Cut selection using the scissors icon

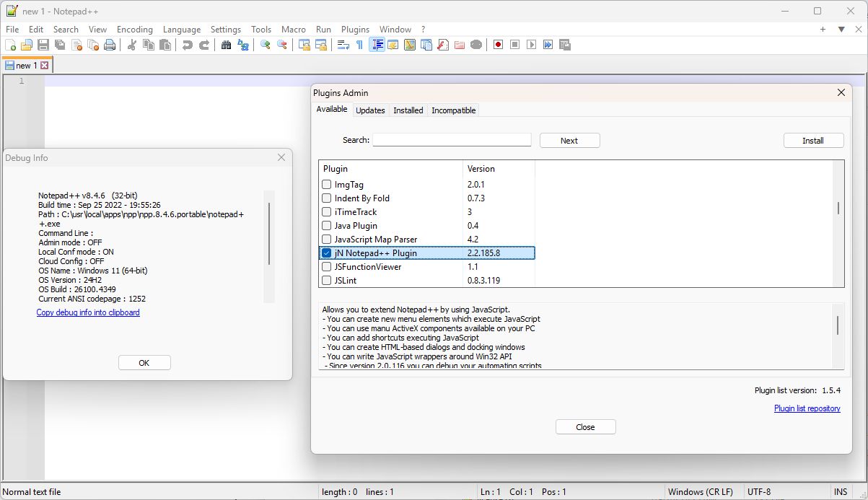(x=132, y=45)
